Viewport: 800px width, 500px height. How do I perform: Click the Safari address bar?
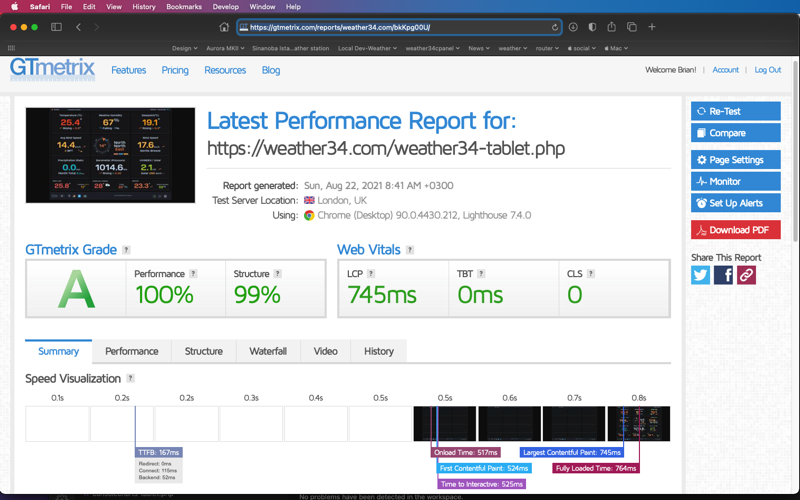pos(399,27)
